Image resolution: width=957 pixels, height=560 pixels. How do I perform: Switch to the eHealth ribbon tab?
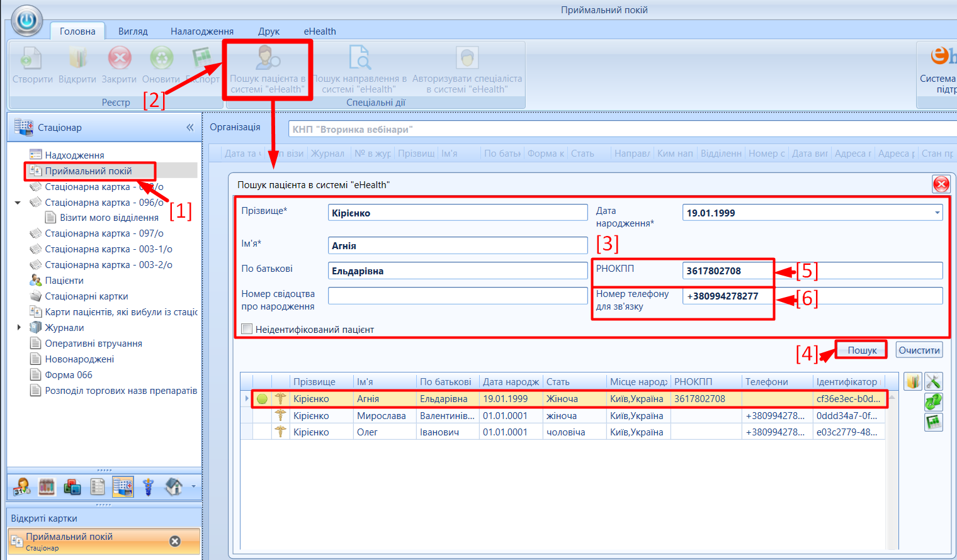[x=320, y=31]
